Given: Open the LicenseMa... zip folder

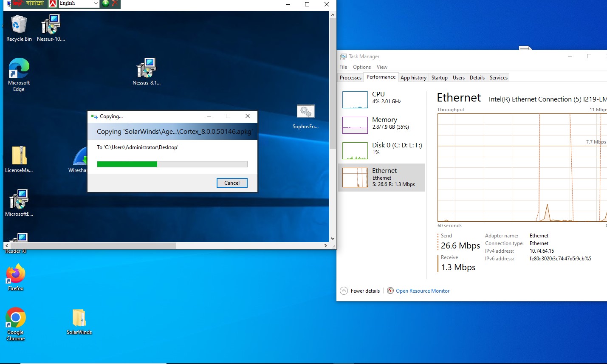Looking at the screenshot, I should pos(19,159).
